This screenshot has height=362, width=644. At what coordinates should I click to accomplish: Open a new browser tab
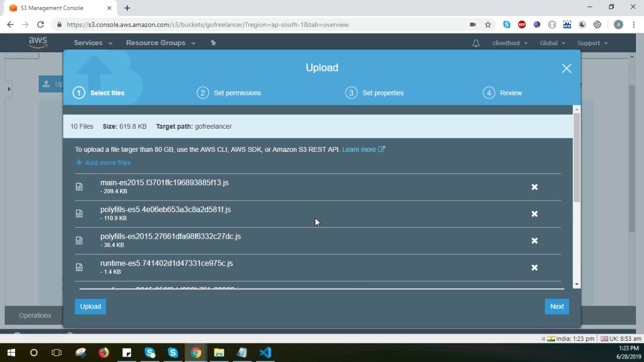coord(127,8)
